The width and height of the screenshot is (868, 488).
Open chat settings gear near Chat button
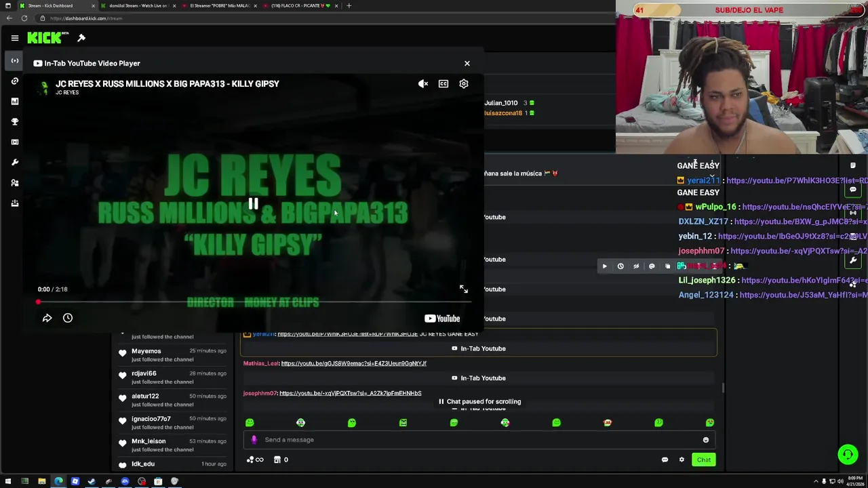(x=682, y=460)
